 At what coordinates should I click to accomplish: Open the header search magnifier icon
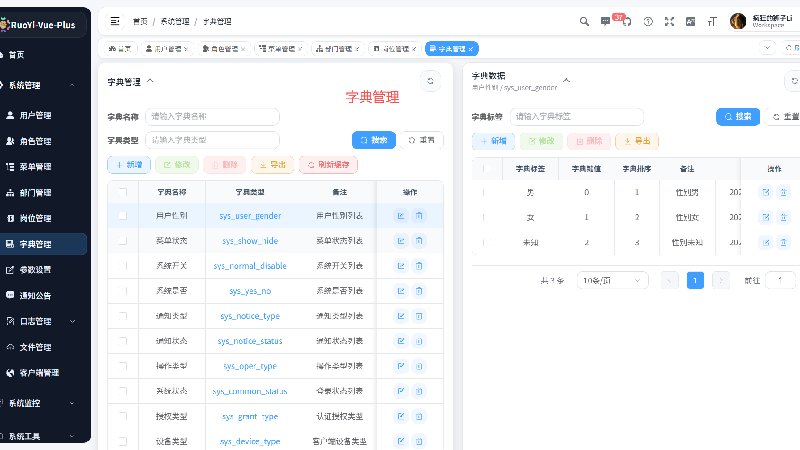pos(584,21)
